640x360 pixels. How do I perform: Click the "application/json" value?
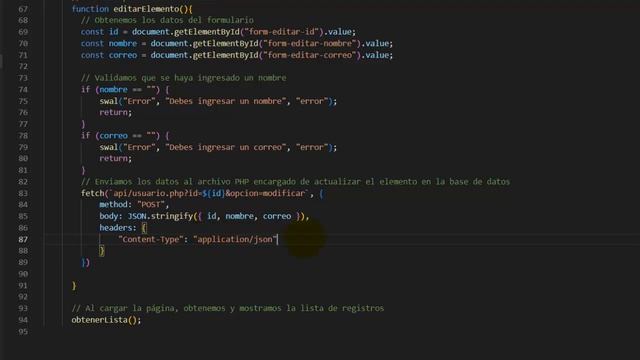tap(235, 239)
